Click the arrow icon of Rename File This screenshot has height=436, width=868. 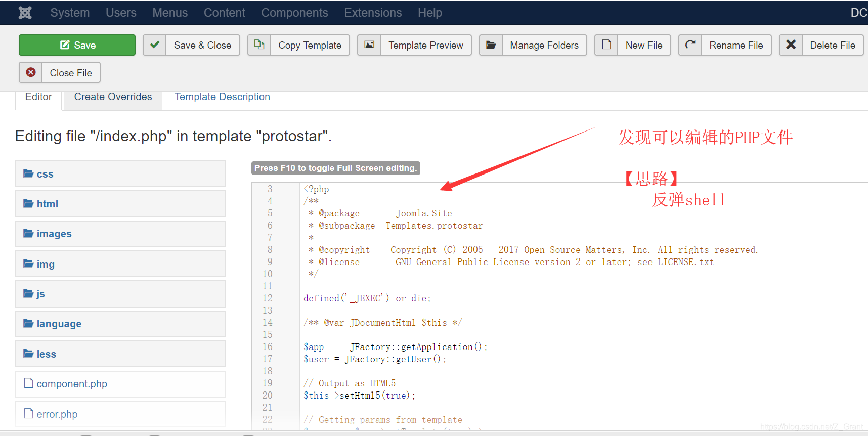pos(690,45)
